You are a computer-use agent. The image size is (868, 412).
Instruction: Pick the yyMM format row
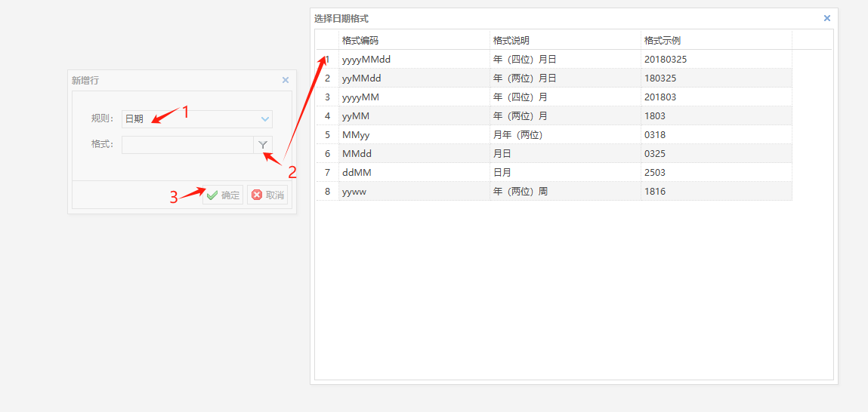[x=355, y=115]
